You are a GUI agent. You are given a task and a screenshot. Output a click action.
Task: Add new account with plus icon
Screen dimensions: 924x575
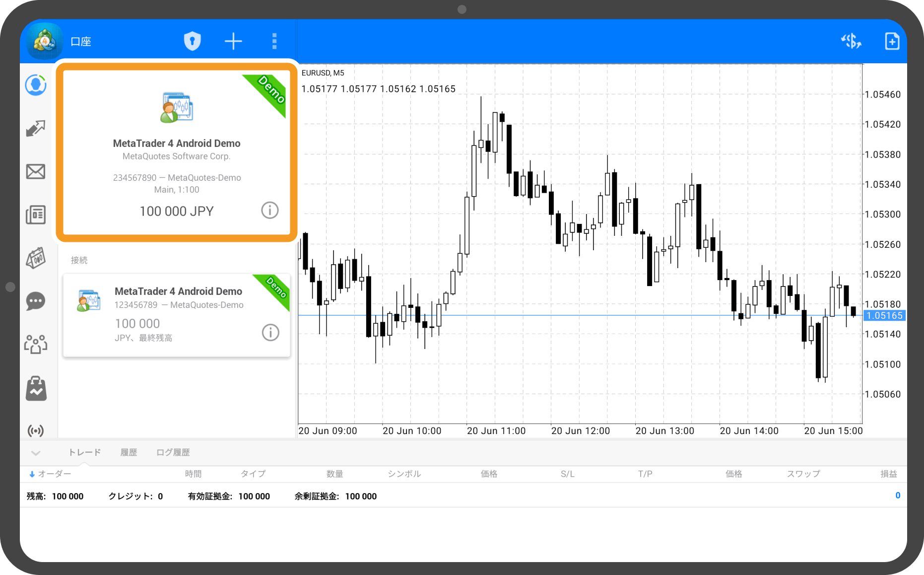pyautogui.click(x=233, y=41)
